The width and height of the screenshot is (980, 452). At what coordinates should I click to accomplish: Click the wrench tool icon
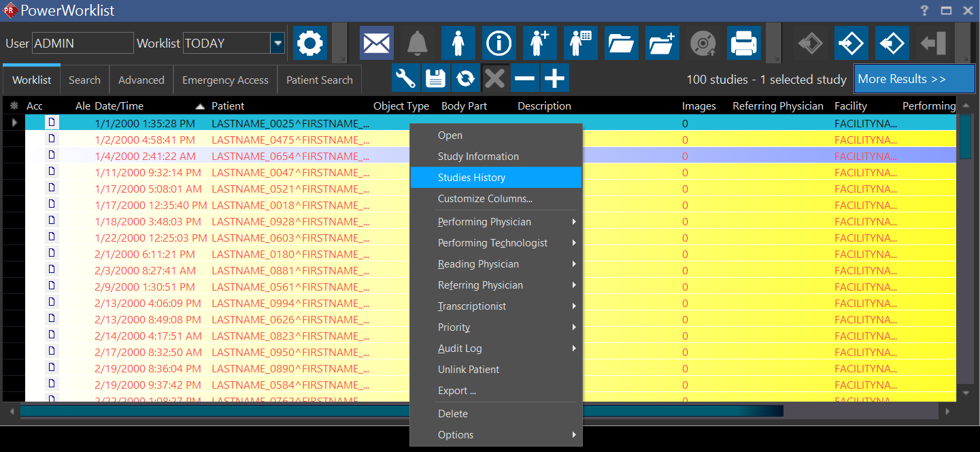point(405,78)
